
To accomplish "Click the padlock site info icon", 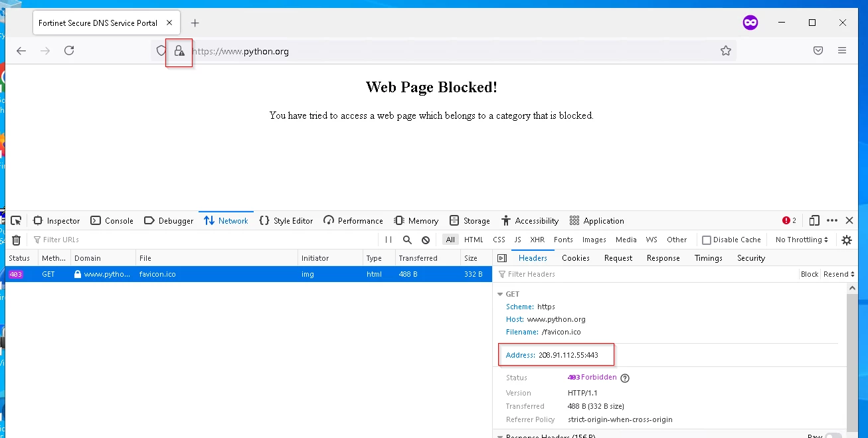I will click(x=179, y=50).
